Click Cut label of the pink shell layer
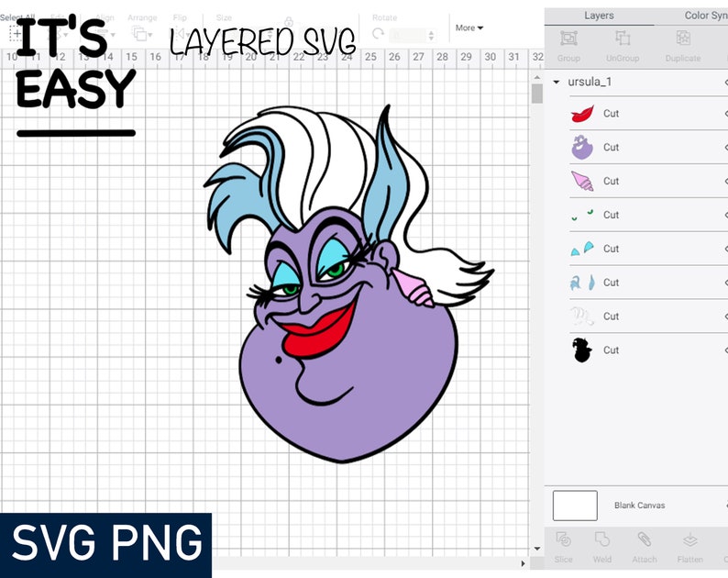This screenshot has height=578, width=728. pyautogui.click(x=611, y=182)
